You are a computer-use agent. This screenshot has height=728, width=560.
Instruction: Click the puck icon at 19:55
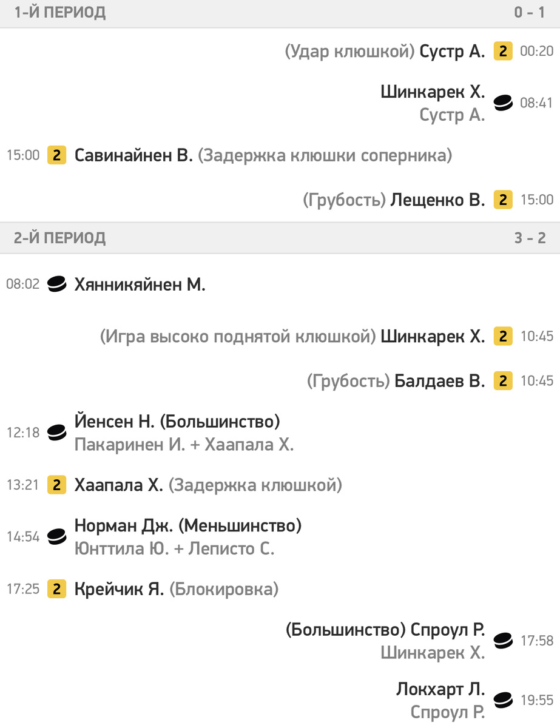tap(503, 700)
